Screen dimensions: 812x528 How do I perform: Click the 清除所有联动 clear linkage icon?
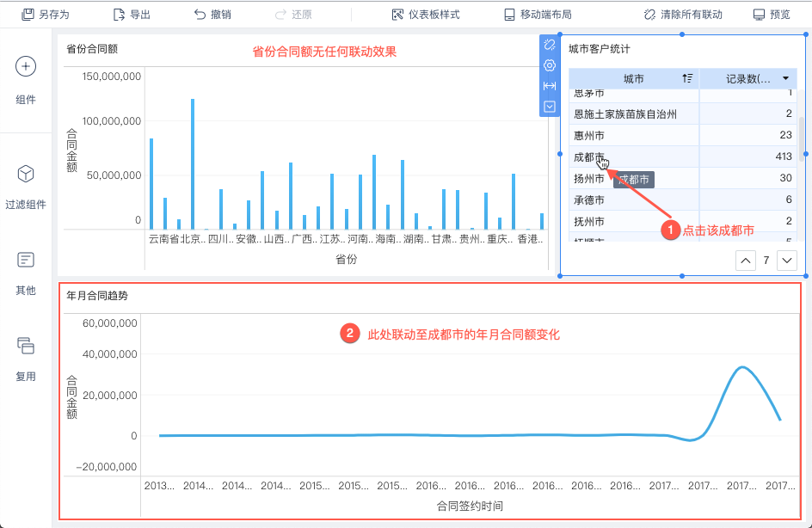(x=649, y=15)
